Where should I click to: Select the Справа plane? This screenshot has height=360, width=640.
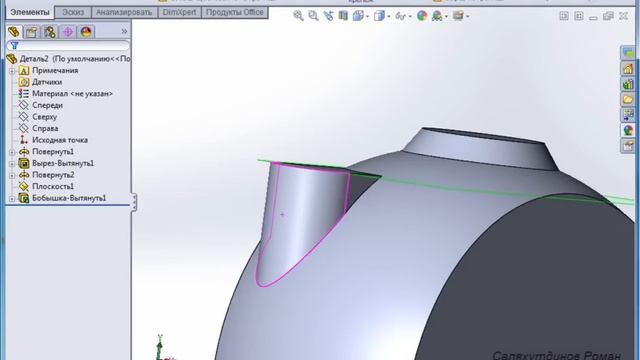click(45, 128)
